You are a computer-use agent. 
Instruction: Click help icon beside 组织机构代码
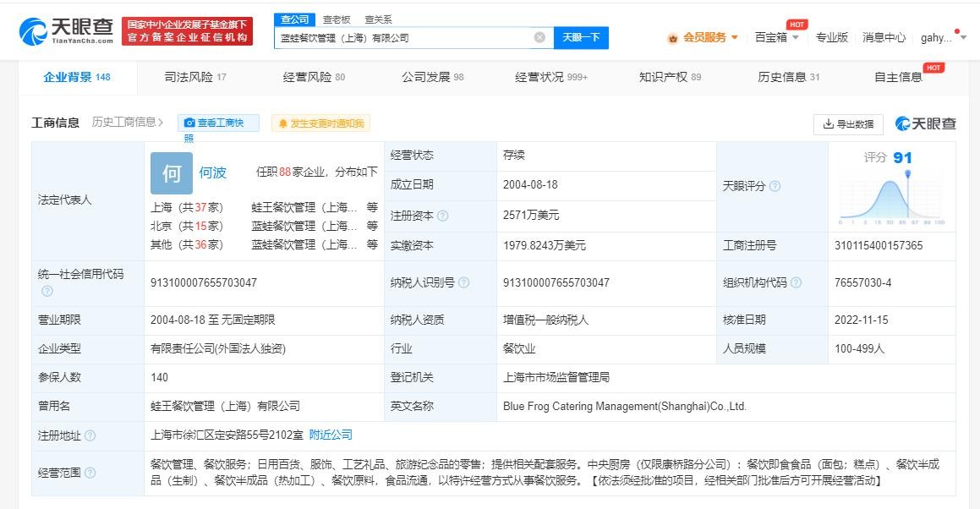[796, 283]
